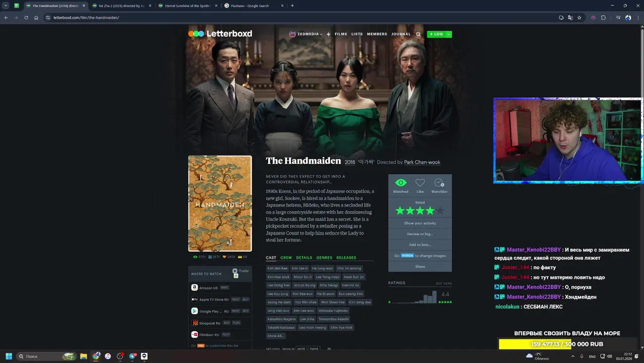Open a new browser tab
Viewport: 644px width, 363px height.
point(292,6)
